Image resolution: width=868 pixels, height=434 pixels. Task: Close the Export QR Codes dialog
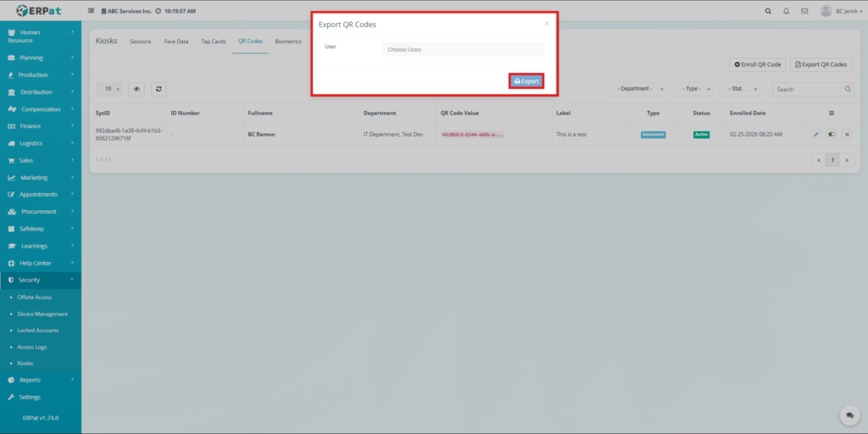pos(547,24)
